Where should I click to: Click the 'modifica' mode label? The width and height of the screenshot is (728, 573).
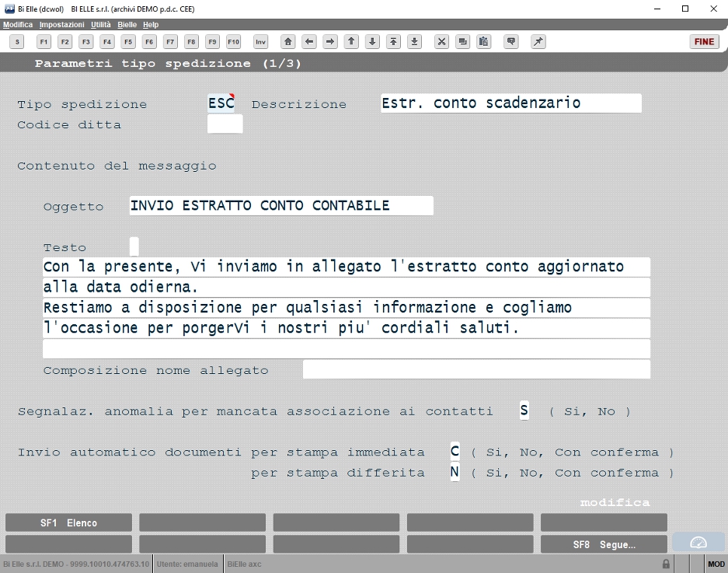point(615,502)
